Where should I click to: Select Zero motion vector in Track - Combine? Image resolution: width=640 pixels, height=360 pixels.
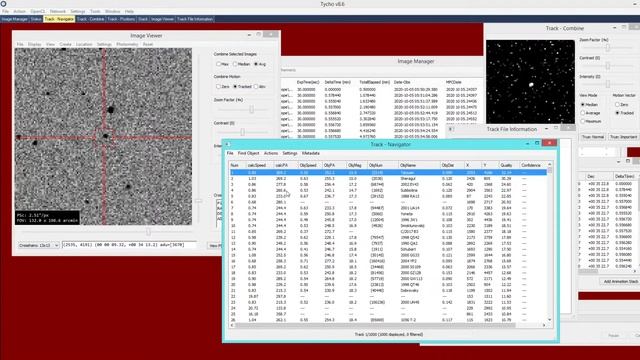(622, 104)
